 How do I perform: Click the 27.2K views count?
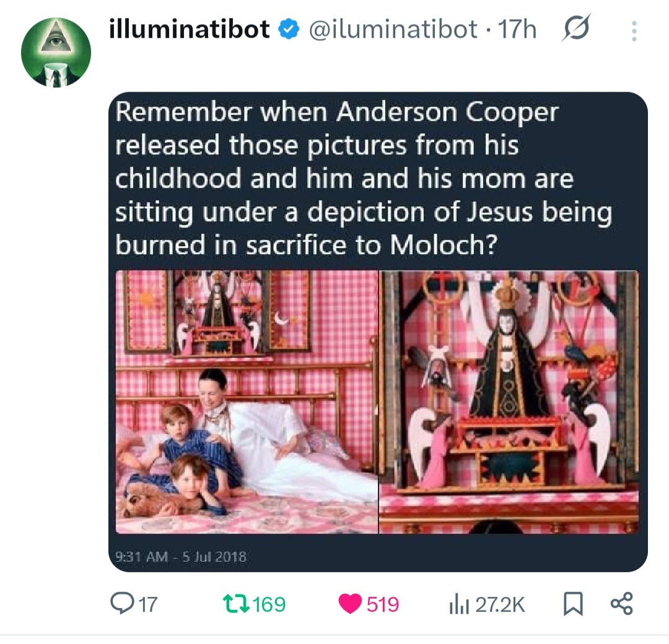[499, 604]
